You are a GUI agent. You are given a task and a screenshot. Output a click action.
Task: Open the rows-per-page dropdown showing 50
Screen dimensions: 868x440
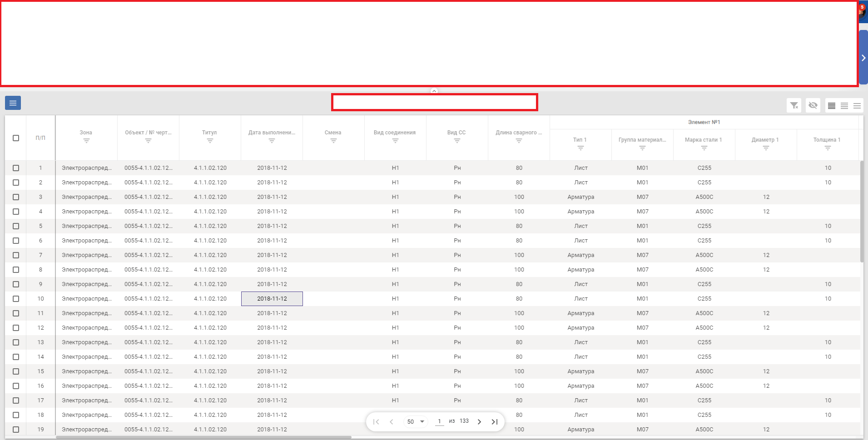416,422
